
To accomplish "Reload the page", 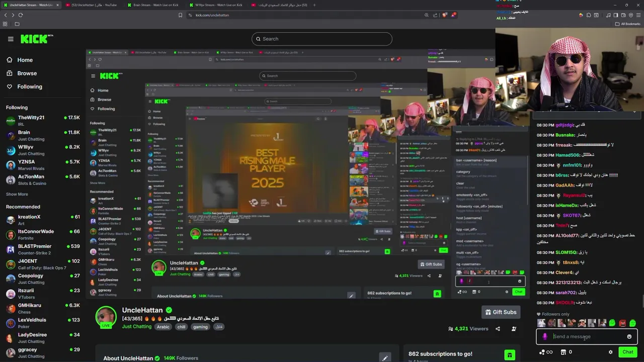I will click(21, 15).
